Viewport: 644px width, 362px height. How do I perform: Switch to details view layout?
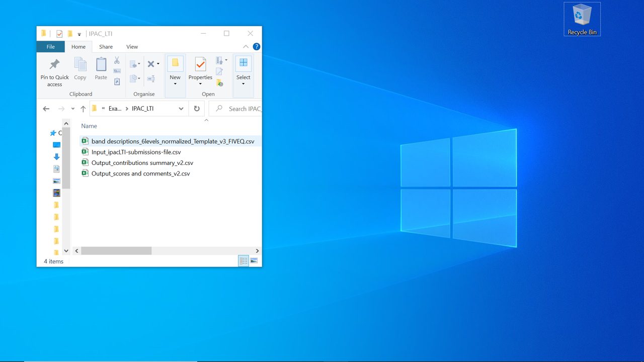coord(244,260)
